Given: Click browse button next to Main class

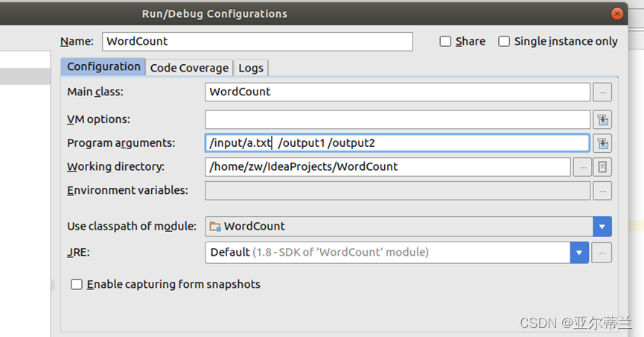Looking at the screenshot, I should pos(602,92).
